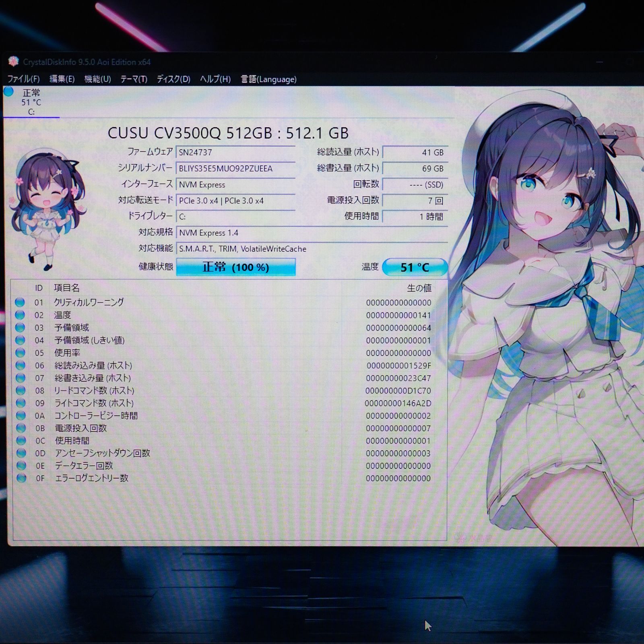Click the status orb for row 0B 電源投入回数
Image resolution: width=644 pixels, height=644 pixels.
[21, 428]
